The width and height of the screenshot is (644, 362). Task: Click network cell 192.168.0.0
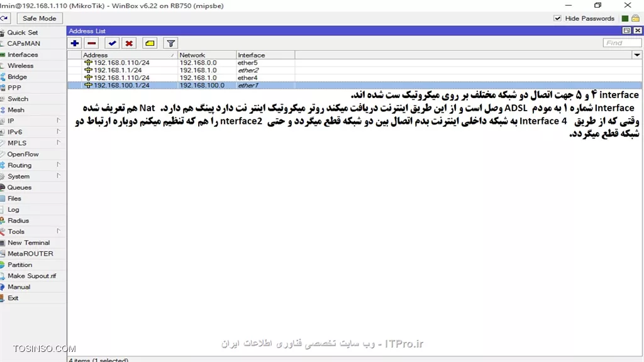198,63
